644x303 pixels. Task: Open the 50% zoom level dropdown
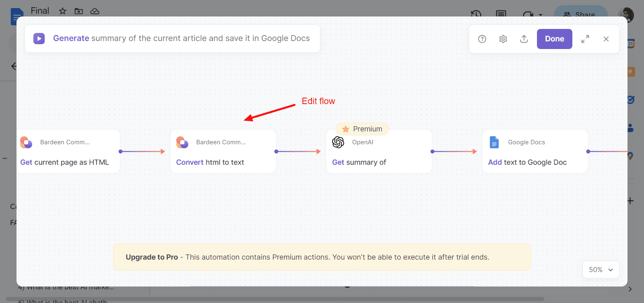pyautogui.click(x=601, y=270)
